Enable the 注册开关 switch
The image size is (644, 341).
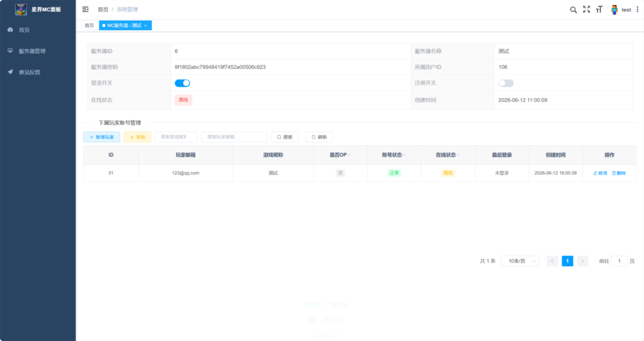click(x=506, y=84)
